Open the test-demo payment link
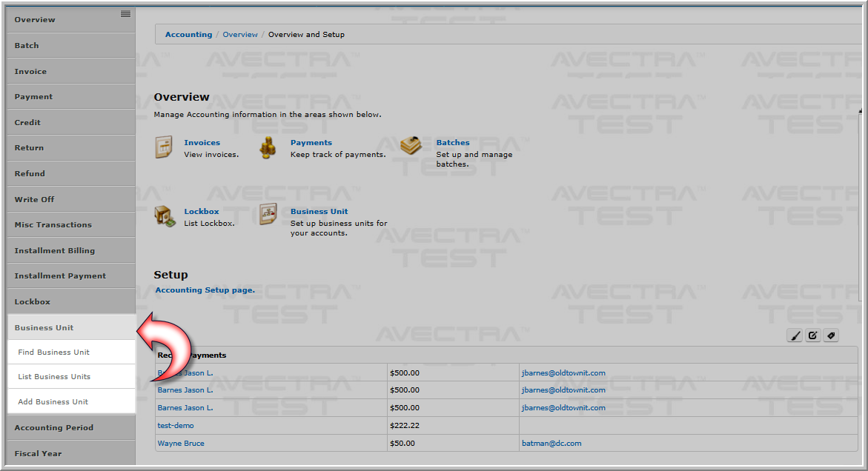The width and height of the screenshot is (868, 471). [176, 426]
